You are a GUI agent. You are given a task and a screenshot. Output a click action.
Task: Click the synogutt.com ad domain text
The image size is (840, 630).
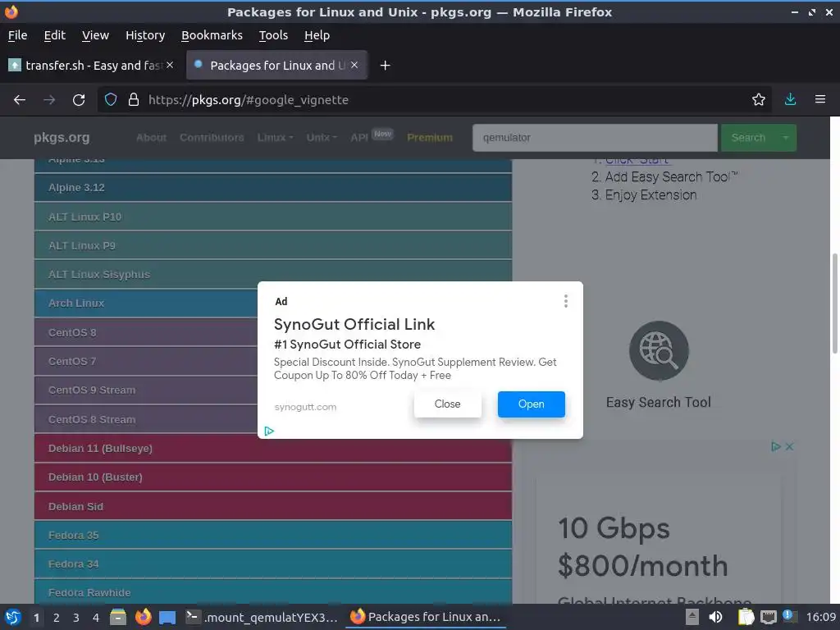click(x=305, y=407)
